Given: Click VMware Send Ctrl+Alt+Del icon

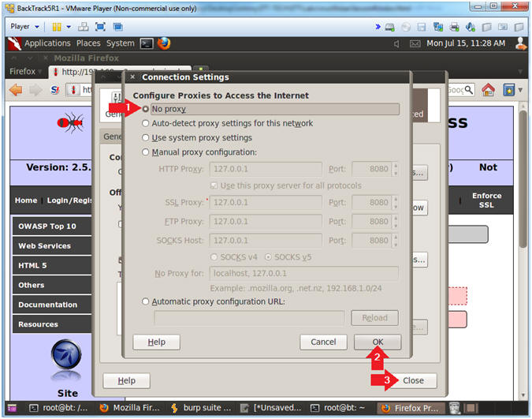Looking at the screenshot, I should tap(83, 27).
